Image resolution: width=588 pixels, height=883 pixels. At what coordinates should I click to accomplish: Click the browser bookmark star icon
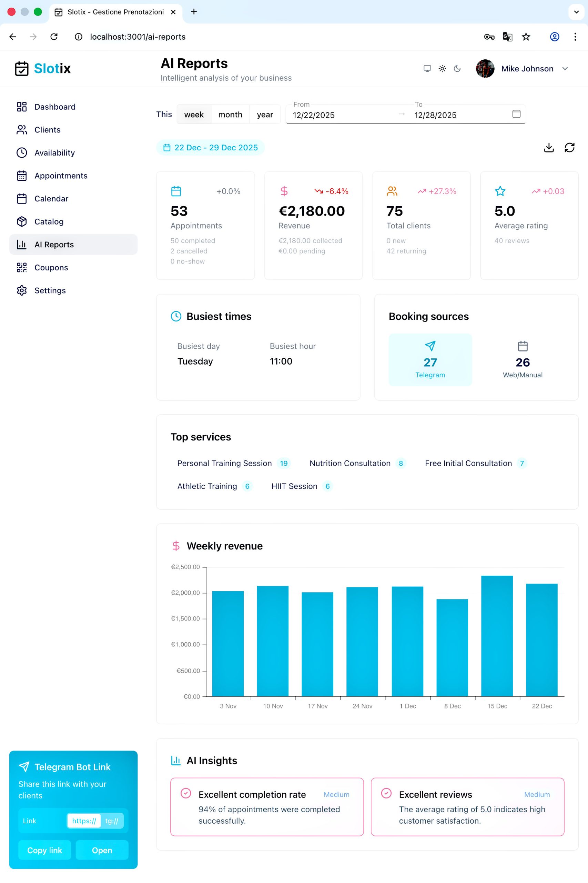point(526,37)
